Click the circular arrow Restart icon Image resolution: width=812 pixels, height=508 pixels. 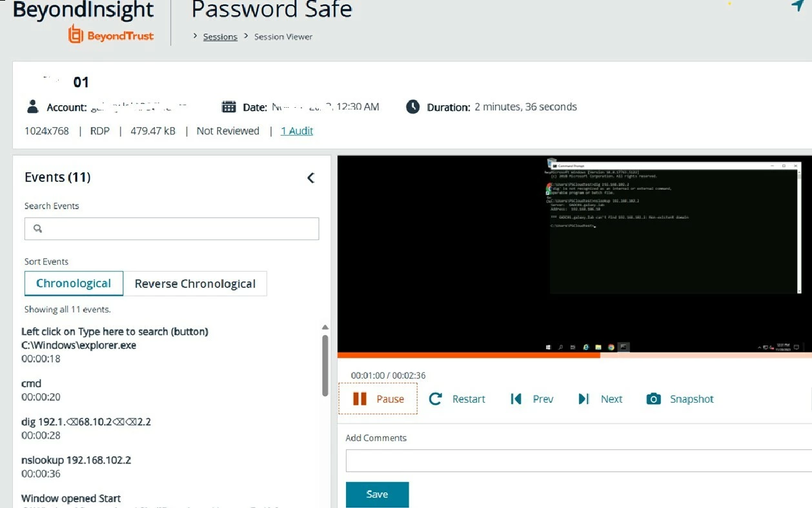point(436,399)
